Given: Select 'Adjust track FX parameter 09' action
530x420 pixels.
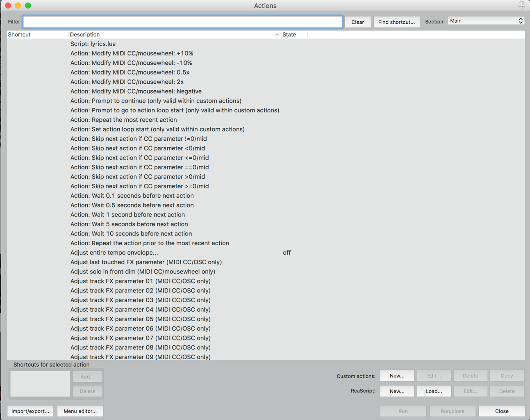Looking at the screenshot, I should point(266,356).
